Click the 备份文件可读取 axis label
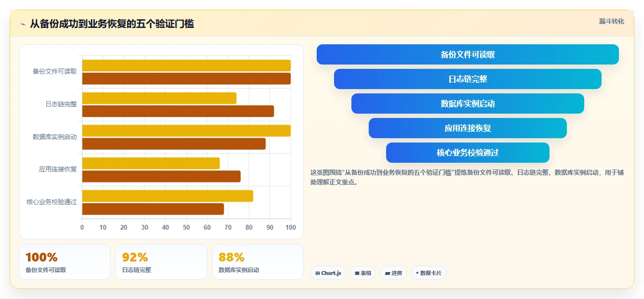 (54, 71)
